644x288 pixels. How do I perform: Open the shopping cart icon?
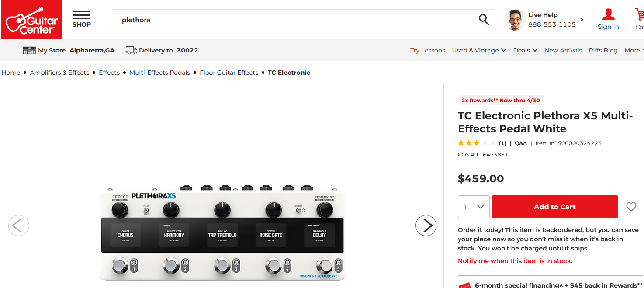[640, 15]
